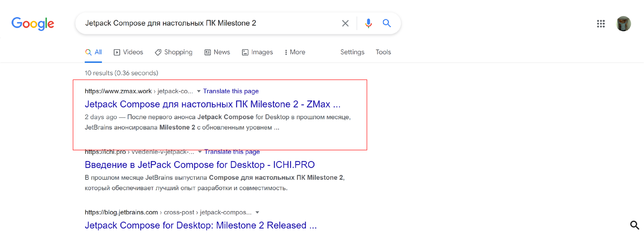Click the snippet starting with 2 days ago
This screenshot has height=234, width=644.
click(x=218, y=122)
